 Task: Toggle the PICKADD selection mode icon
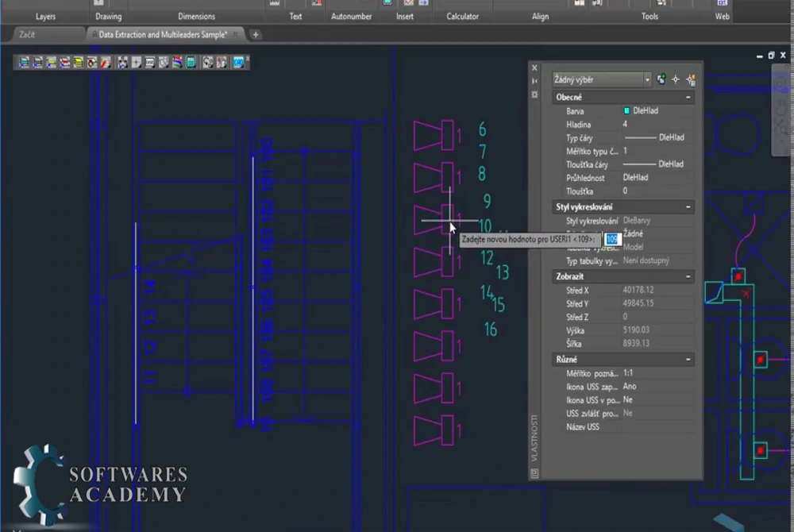661,79
